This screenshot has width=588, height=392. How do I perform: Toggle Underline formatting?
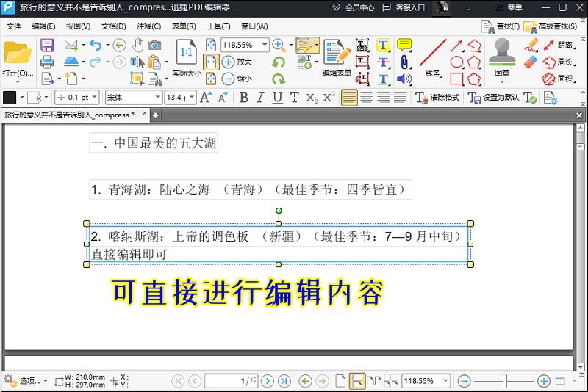(278, 98)
